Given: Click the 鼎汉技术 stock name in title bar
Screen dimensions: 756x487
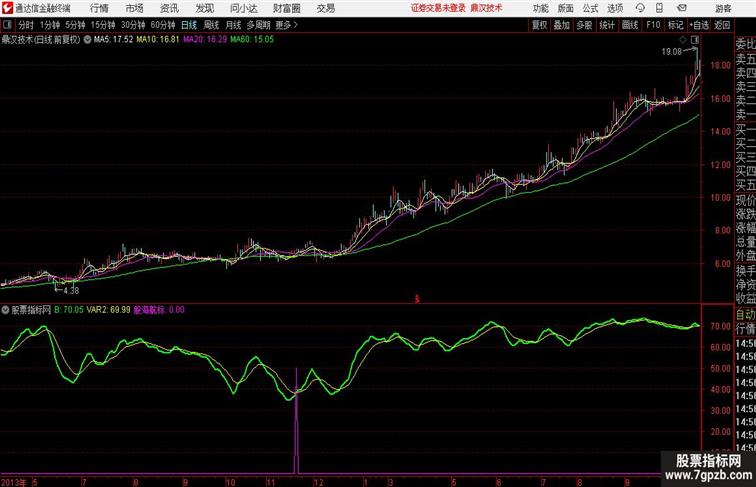Looking at the screenshot, I should (x=486, y=8).
